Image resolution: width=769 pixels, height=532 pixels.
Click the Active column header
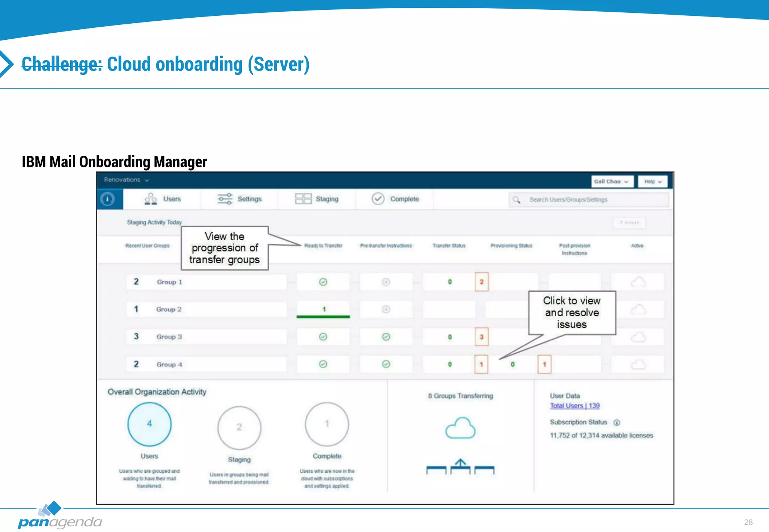pos(637,246)
